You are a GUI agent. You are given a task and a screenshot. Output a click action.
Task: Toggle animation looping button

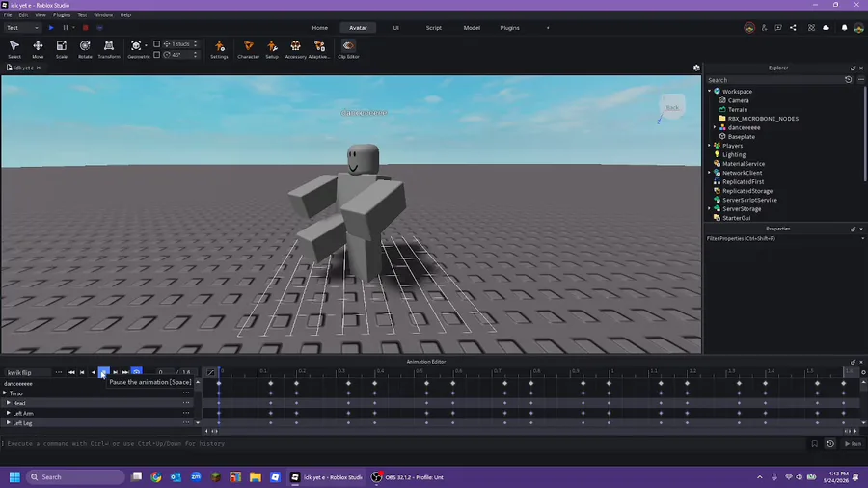[137, 372]
